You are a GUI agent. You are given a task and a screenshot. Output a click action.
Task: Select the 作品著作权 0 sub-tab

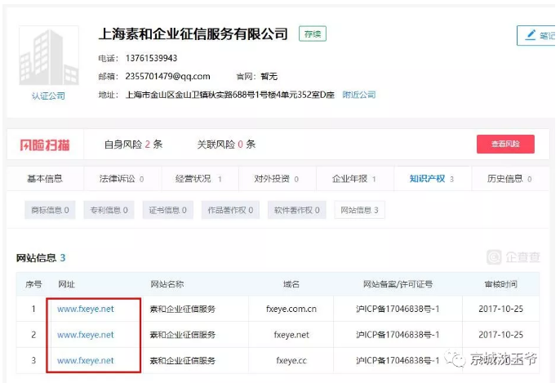click(x=230, y=210)
